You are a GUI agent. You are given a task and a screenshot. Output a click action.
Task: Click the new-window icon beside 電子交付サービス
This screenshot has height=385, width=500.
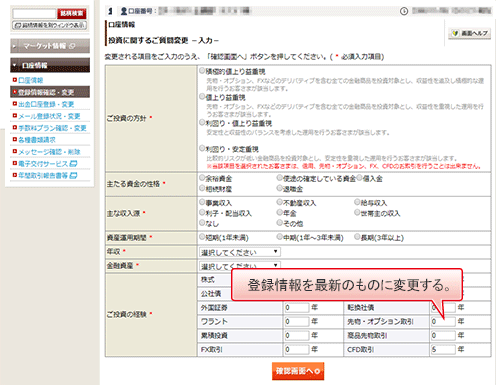[73, 164]
